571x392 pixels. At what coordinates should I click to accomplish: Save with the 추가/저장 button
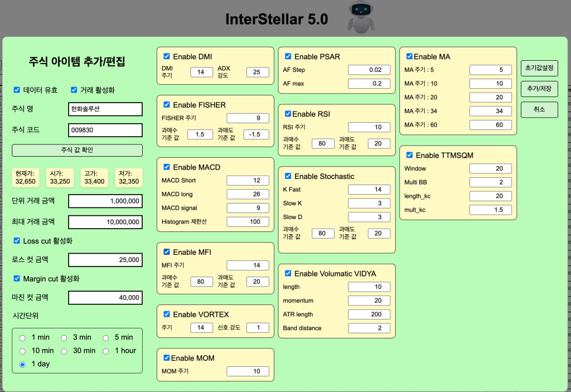[539, 89]
